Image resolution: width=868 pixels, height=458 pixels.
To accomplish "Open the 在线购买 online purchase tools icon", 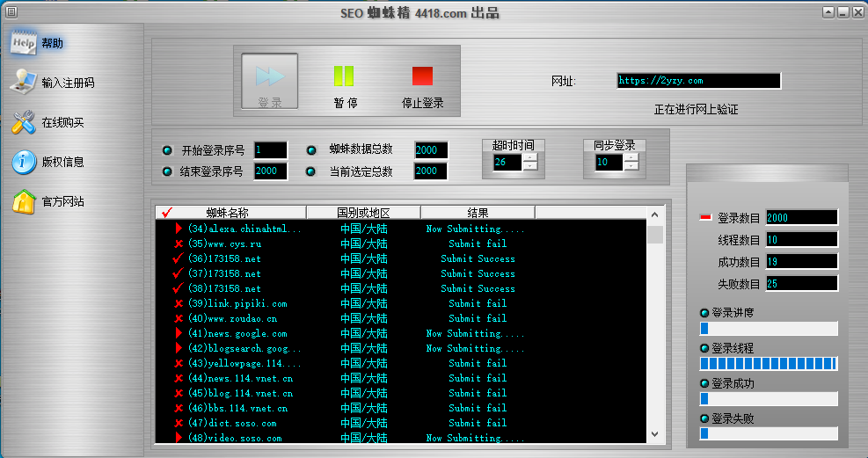I will click(x=24, y=123).
